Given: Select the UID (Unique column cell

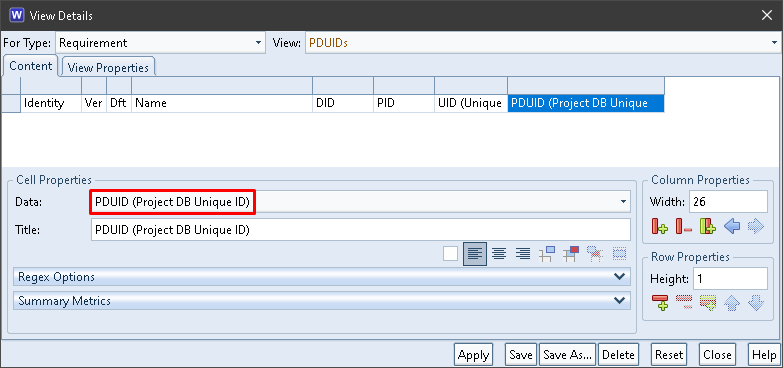Looking at the screenshot, I should (x=471, y=103).
